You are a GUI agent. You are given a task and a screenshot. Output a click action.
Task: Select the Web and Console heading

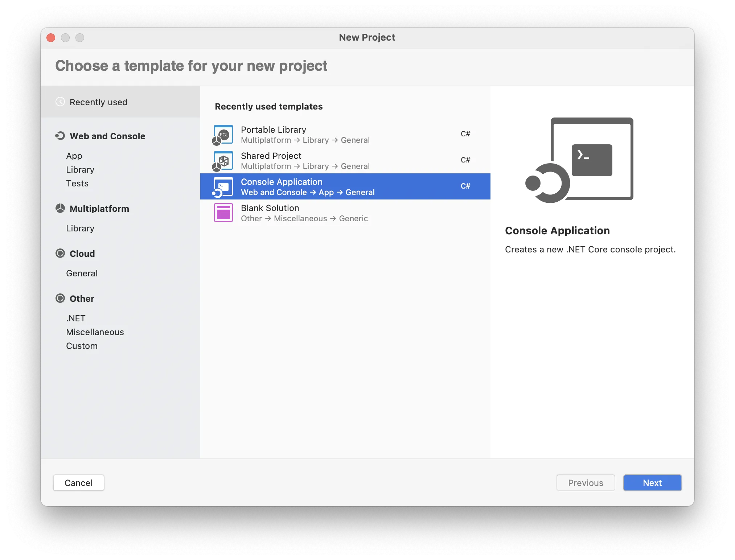(107, 136)
